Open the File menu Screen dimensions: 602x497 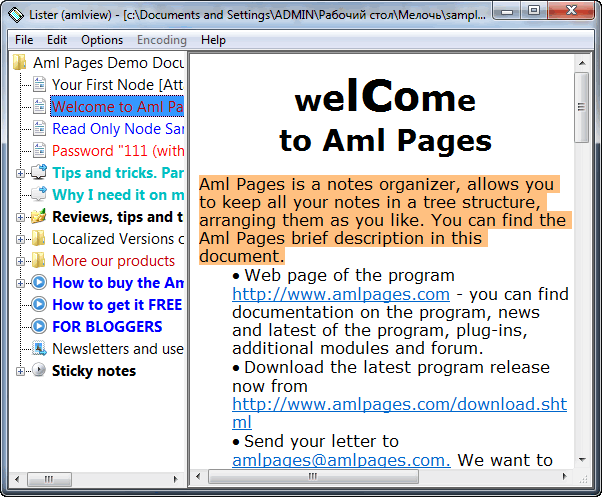pos(24,40)
